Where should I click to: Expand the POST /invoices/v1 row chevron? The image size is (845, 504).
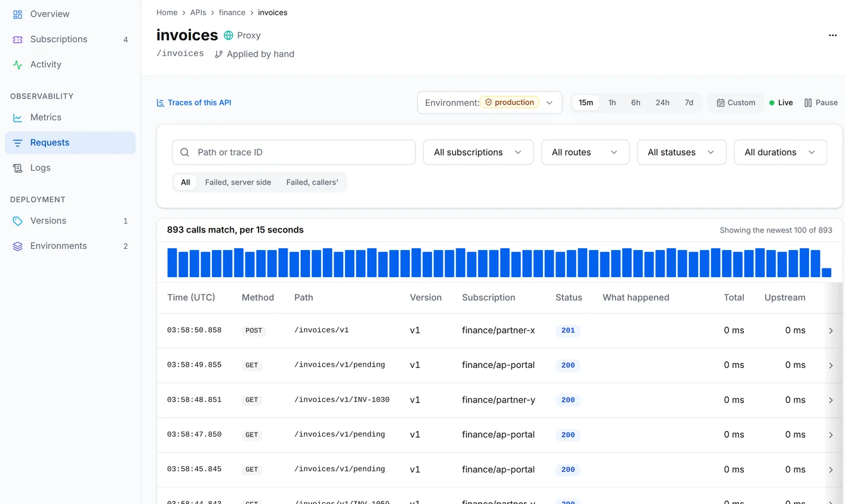pos(830,331)
